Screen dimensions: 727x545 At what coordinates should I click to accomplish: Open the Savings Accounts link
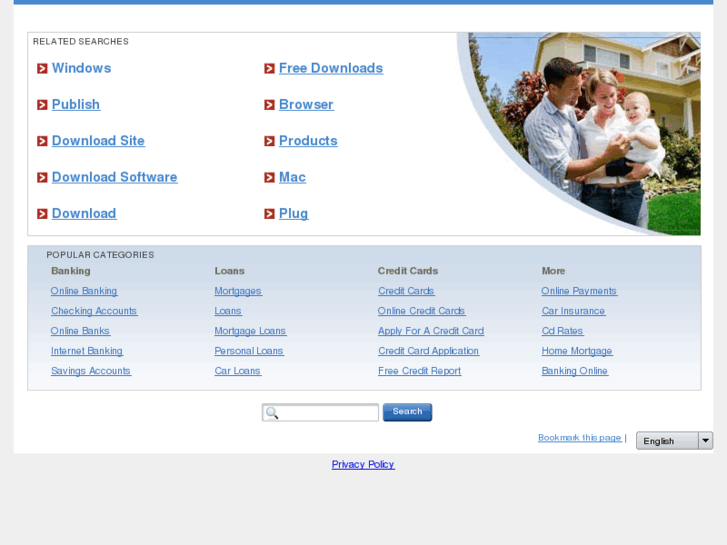click(x=91, y=371)
